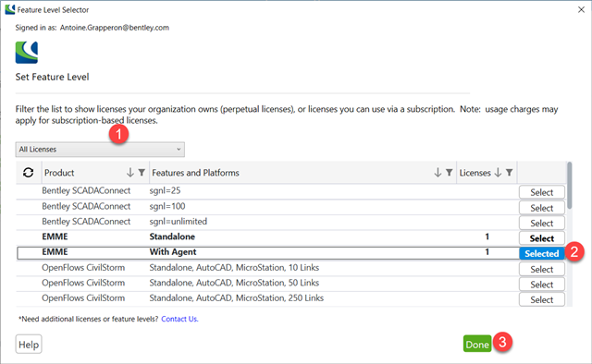Sort the Product column with the down arrow
Image resolution: width=592 pixels, height=364 pixels.
[130, 173]
